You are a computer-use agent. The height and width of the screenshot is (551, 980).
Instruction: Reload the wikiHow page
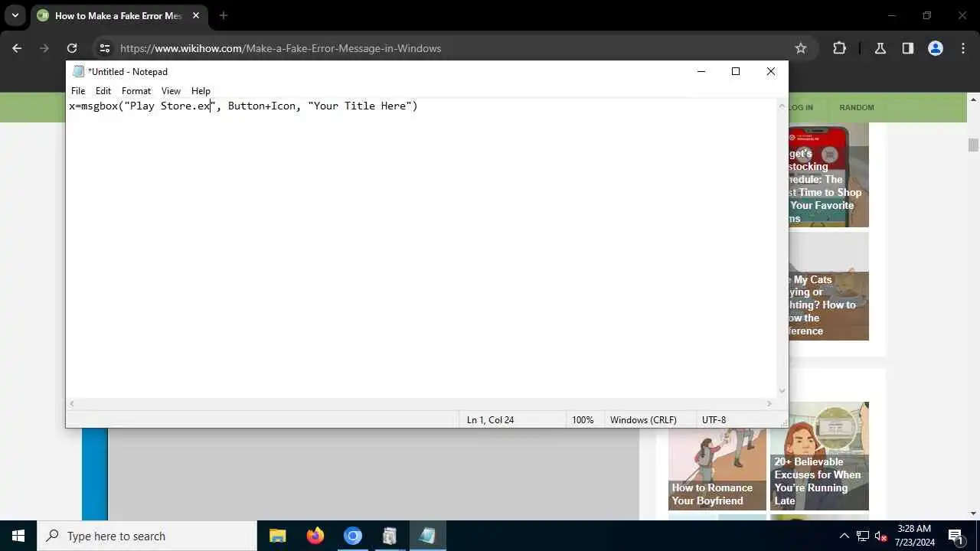click(72, 48)
